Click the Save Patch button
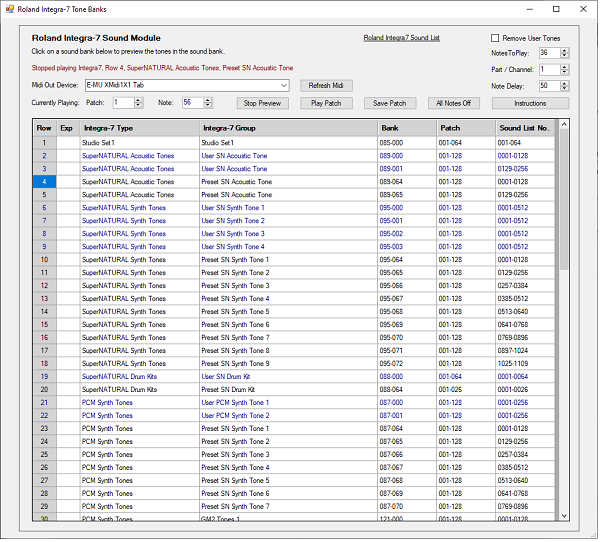600x542 pixels. point(390,103)
